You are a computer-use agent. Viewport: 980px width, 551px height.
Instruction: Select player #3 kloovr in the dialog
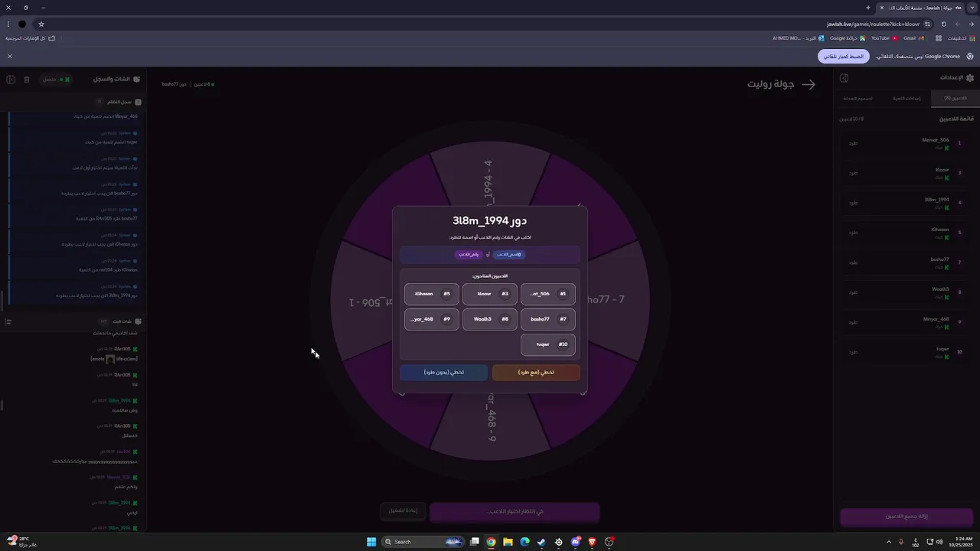(490, 294)
